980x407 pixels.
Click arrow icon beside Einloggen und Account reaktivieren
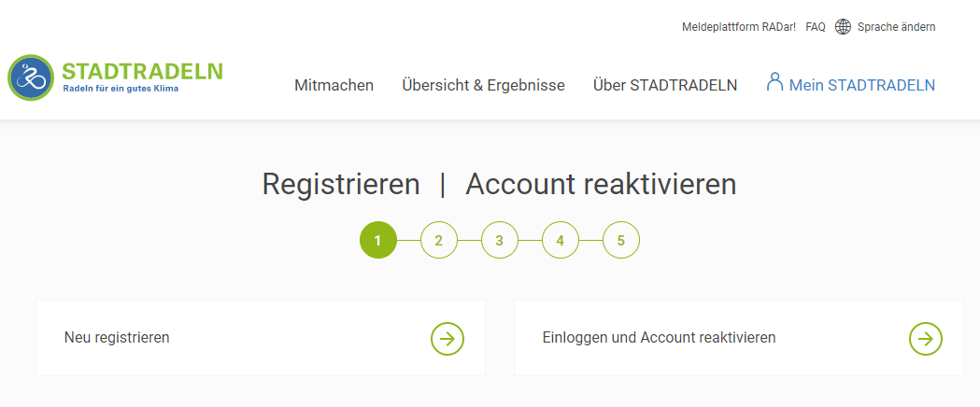point(926,338)
